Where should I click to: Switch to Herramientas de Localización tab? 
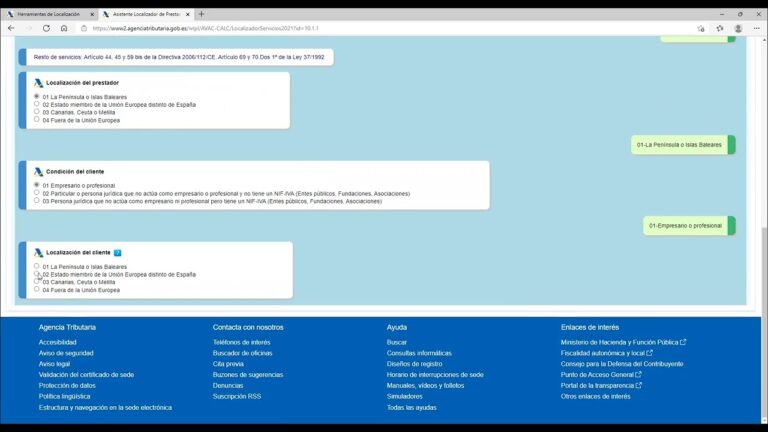point(48,14)
